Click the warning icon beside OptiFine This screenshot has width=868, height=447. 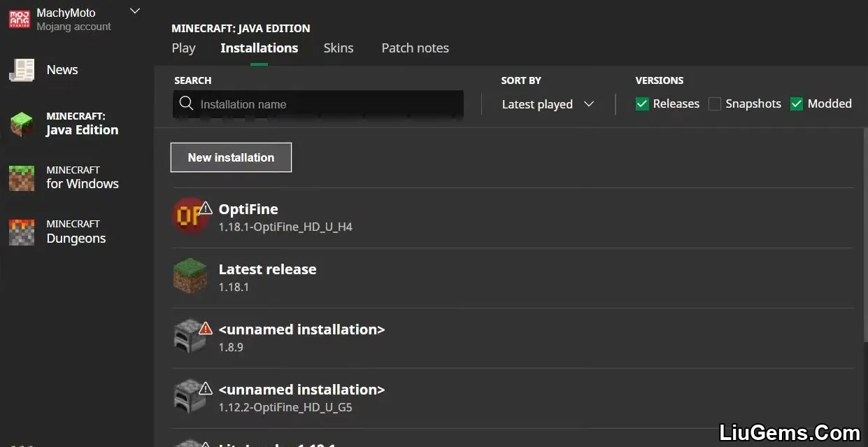206,208
